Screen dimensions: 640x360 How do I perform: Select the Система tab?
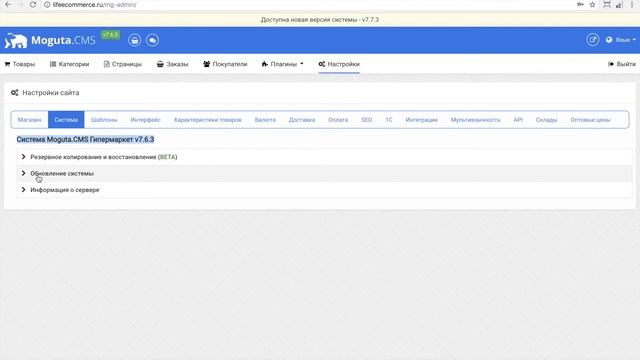66,120
